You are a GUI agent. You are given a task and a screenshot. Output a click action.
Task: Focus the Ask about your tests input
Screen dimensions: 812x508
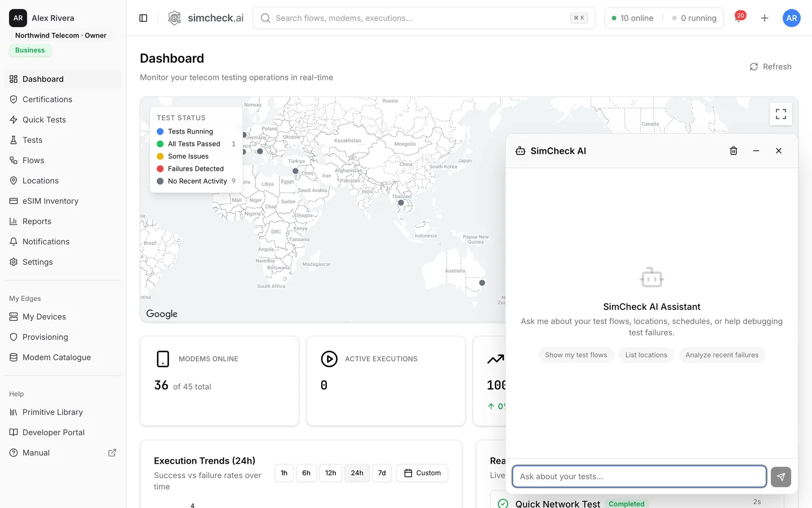[639, 477]
